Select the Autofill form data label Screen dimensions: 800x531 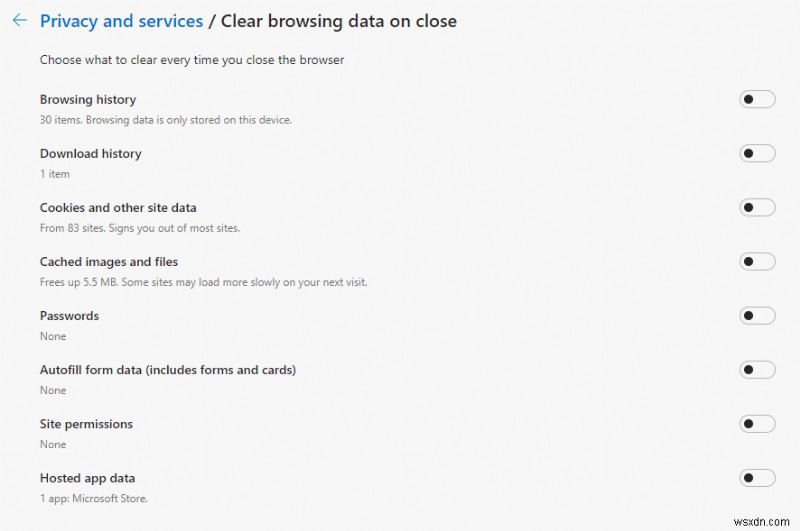(168, 370)
